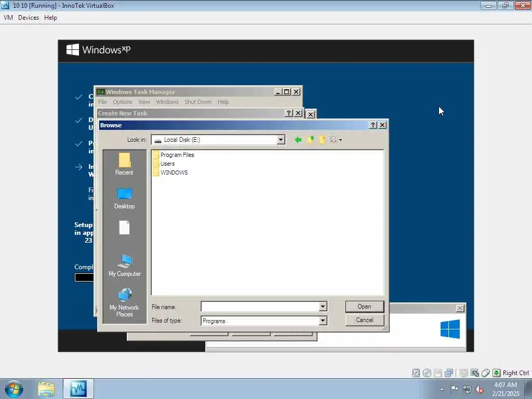Expand the Files of type dropdown

pyautogui.click(x=323, y=321)
